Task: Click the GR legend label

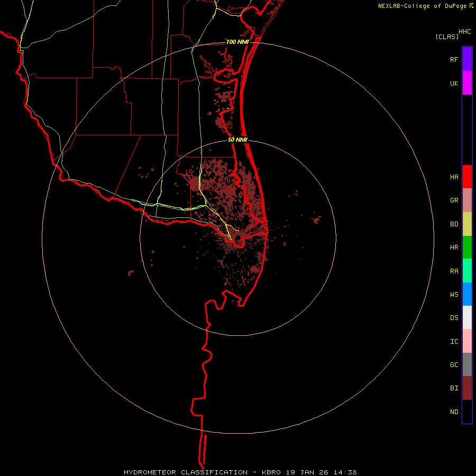Action: tap(454, 200)
